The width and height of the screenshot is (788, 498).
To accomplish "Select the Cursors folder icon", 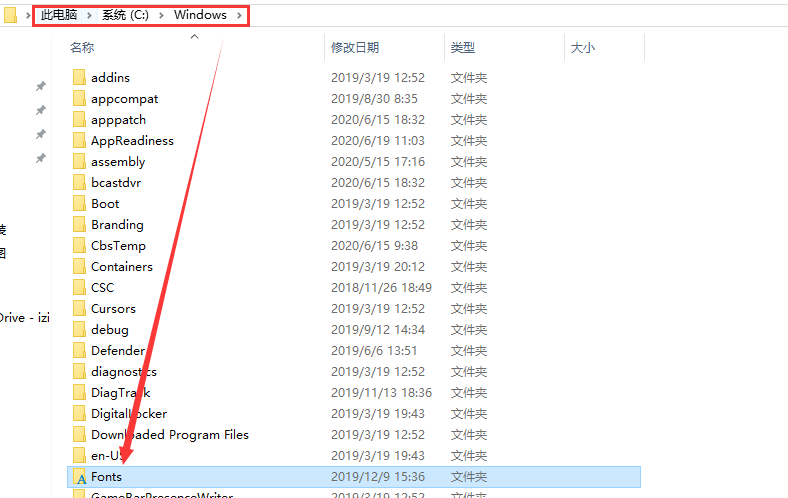I will [79, 308].
